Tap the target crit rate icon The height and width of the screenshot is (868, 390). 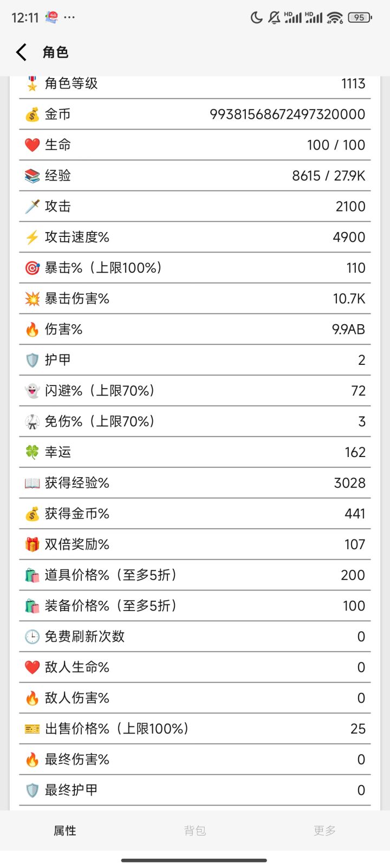coord(32,268)
